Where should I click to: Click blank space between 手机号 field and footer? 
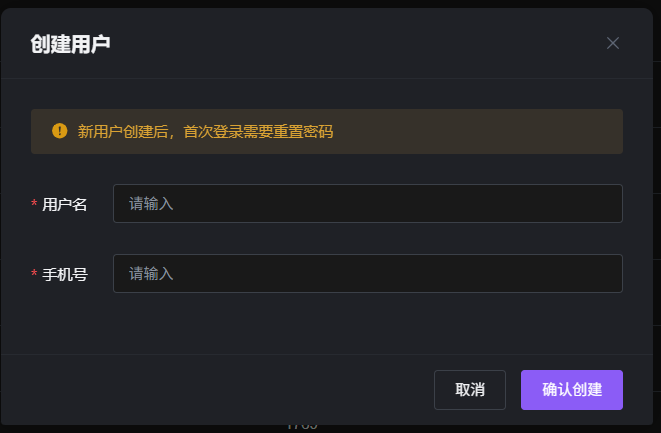(x=327, y=324)
